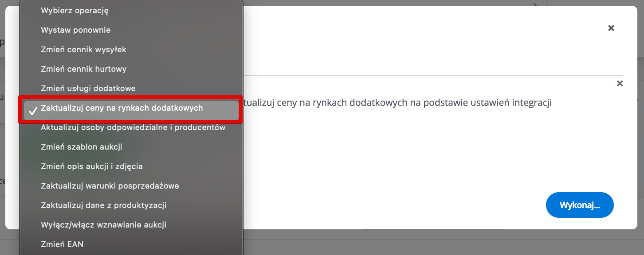Select 'Wyłącz/włącz wznawianie aukcji' option

click(103, 225)
